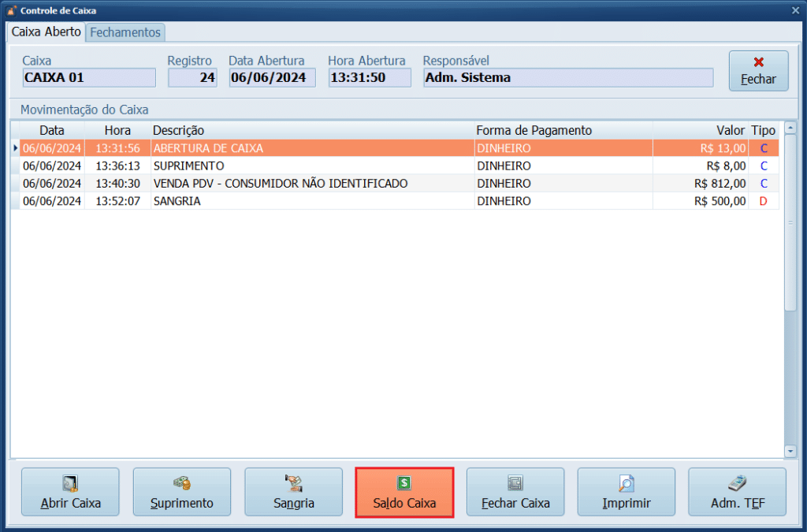807x532 pixels.
Task: Focus the Data Abertura date field
Action: (272, 77)
